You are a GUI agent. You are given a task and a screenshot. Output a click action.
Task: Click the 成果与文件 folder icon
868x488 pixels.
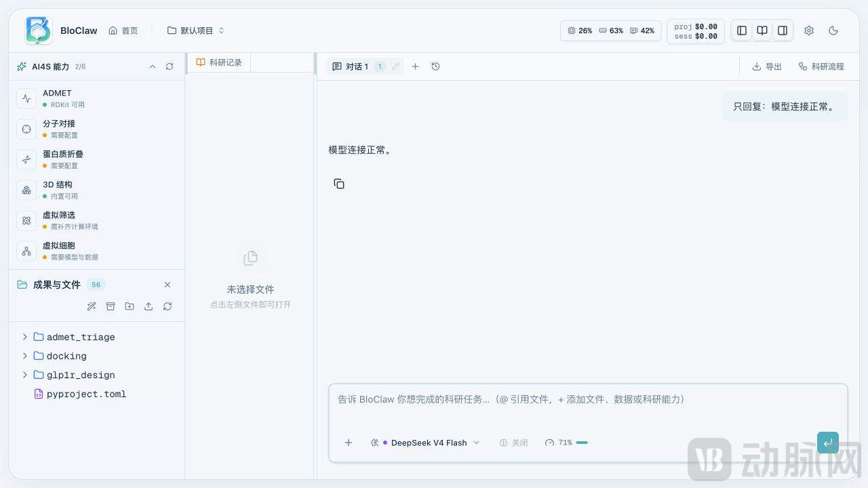22,285
